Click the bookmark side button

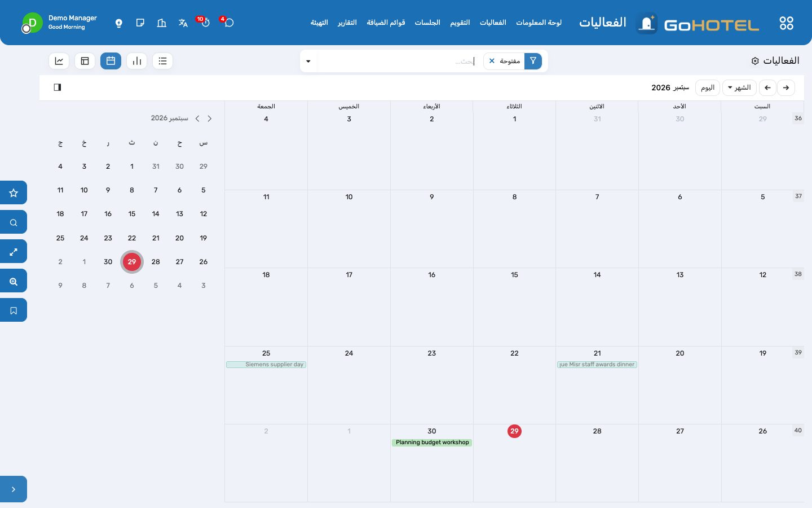[x=14, y=310]
